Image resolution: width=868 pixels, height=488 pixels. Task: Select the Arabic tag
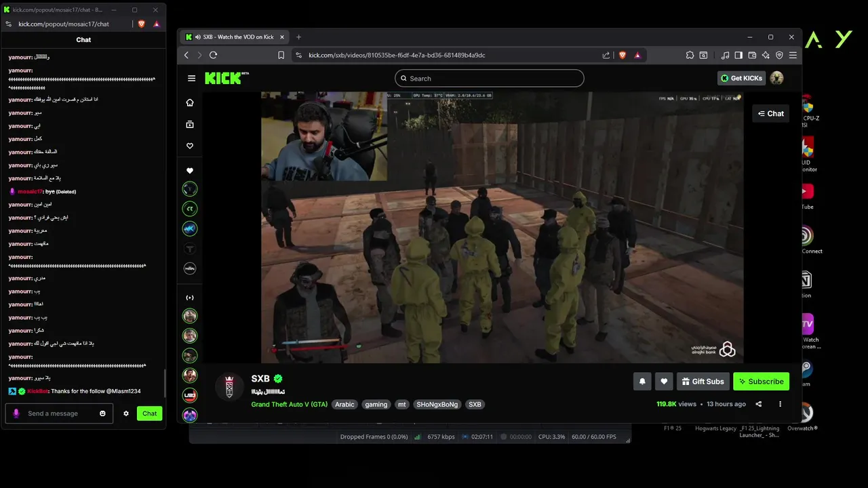coord(344,405)
